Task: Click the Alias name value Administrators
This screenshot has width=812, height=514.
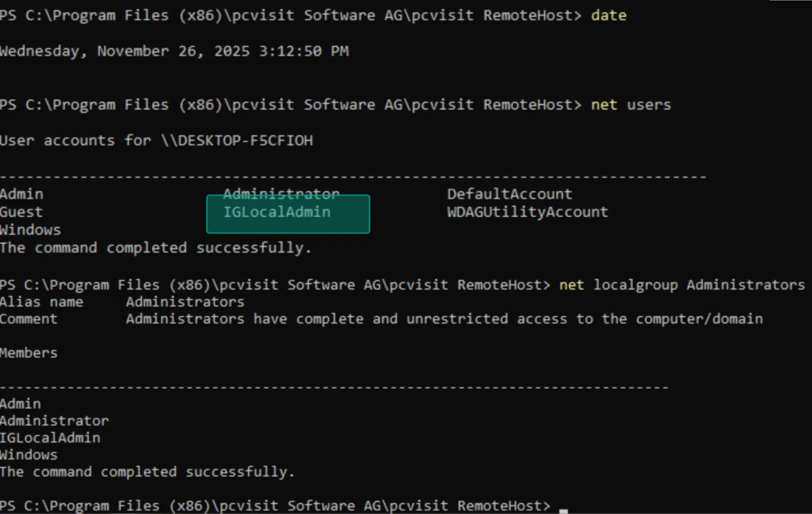Action: click(x=185, y=302)
